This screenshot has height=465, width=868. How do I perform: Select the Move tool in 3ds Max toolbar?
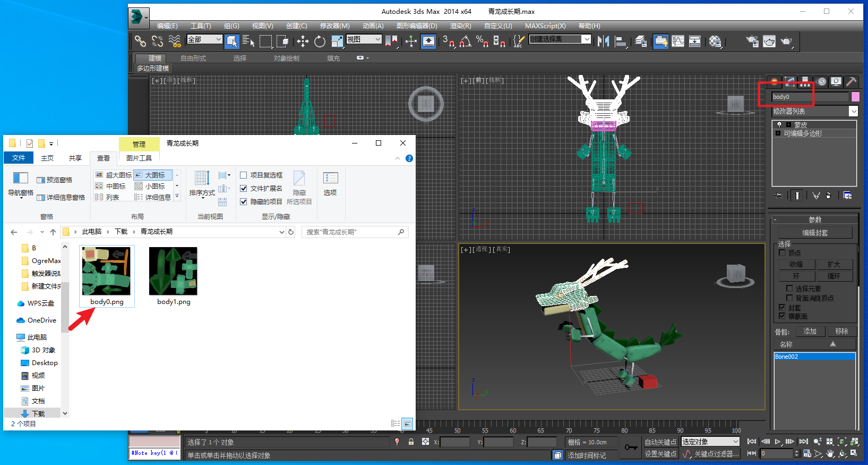point(303,41)
